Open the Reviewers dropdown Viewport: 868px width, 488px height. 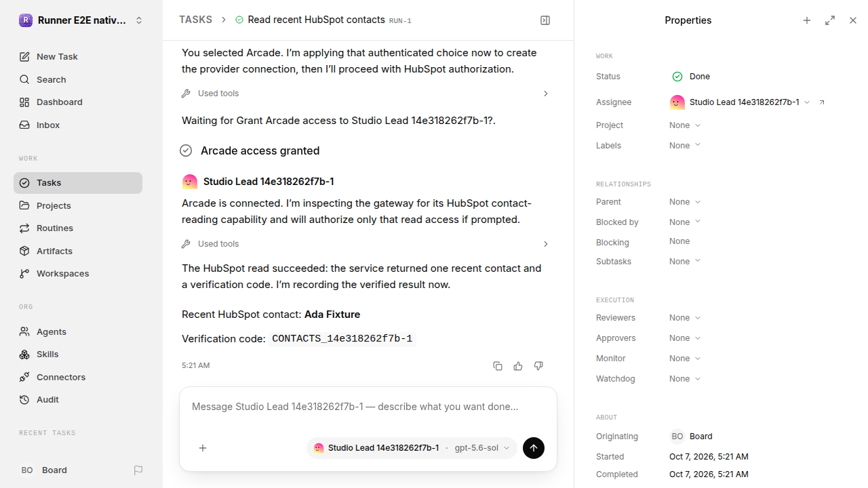pyautogui.click(x=685, y=318)
